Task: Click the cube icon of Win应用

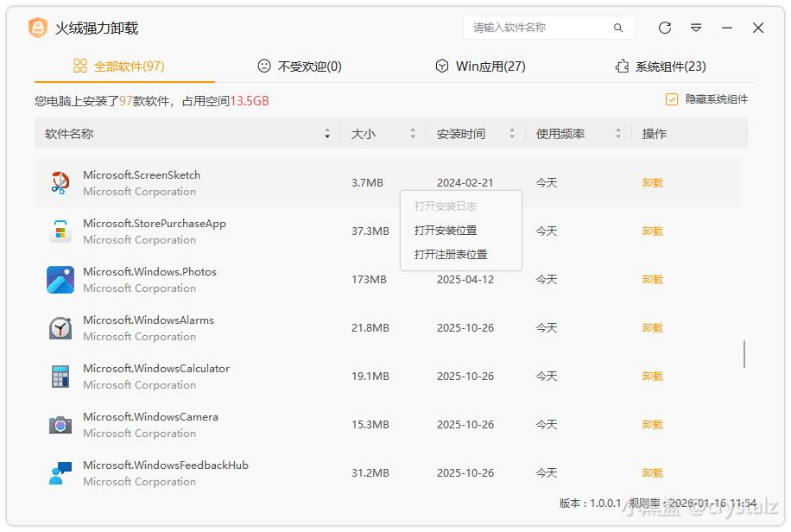Action: [442, 66]
